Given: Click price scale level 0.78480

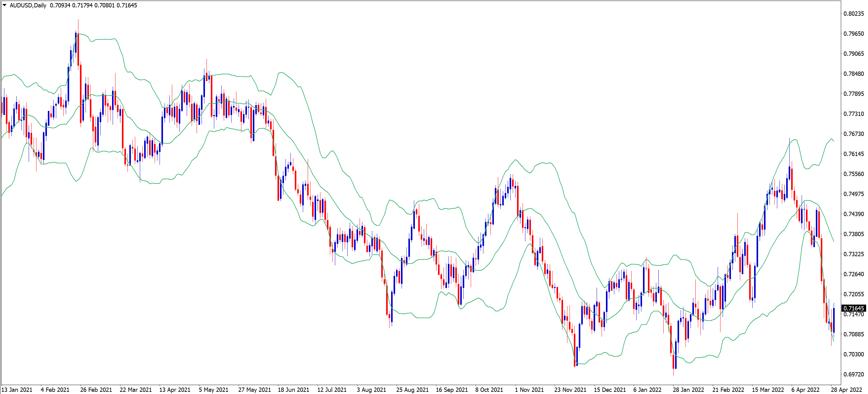Looking at the screenshot, I should click(853, 74).
